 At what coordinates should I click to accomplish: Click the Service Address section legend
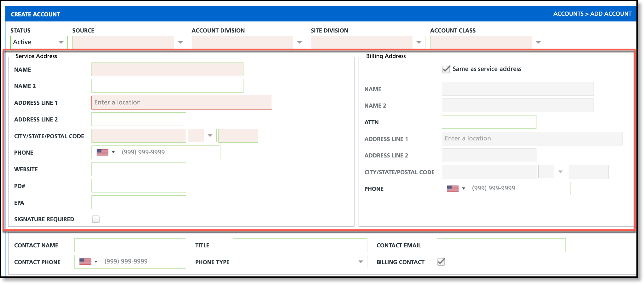pos(36,56)
